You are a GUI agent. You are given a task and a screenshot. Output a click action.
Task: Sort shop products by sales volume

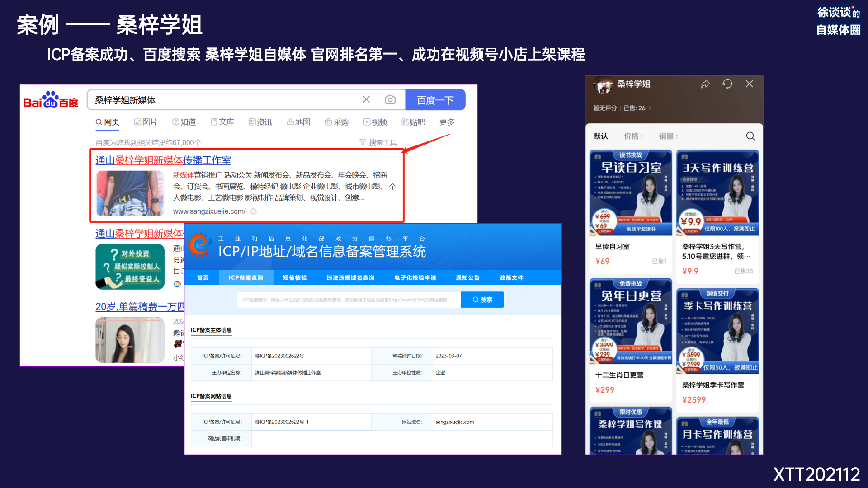point(668,136)
